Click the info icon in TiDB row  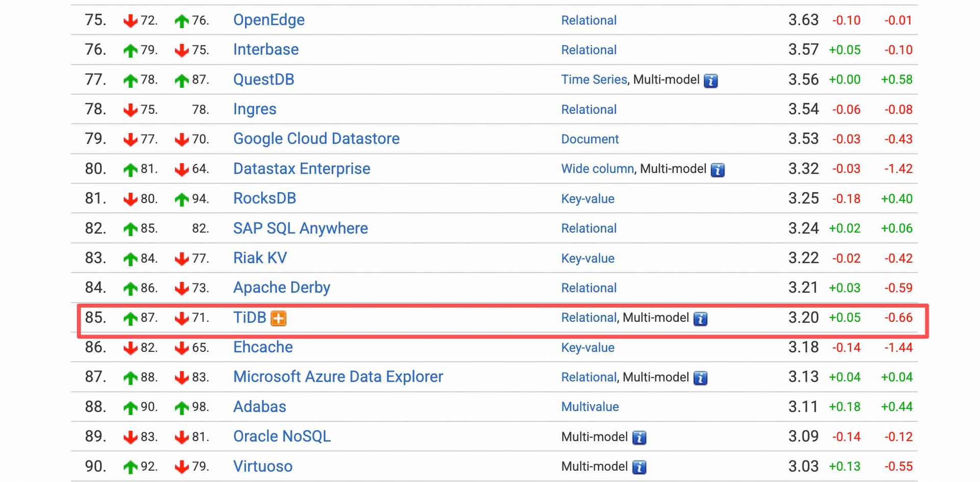pyautogui.click(x=700, y=319)
